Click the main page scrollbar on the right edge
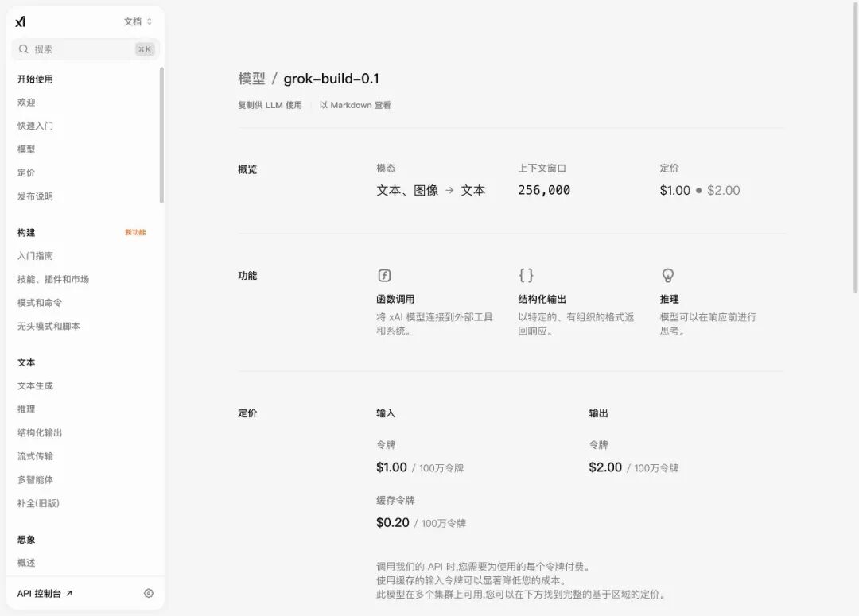 coord(855,147)
